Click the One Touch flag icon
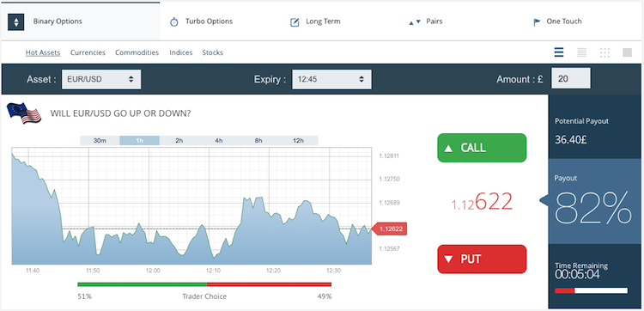 pos(537,22)
